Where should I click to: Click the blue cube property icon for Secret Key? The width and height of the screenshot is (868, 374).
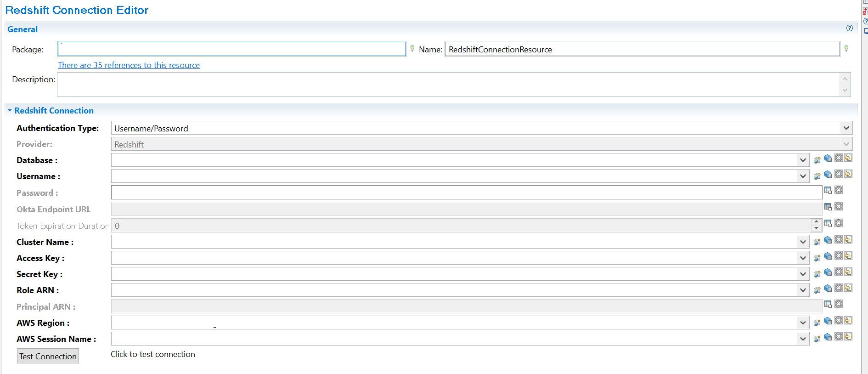(828, 272)
